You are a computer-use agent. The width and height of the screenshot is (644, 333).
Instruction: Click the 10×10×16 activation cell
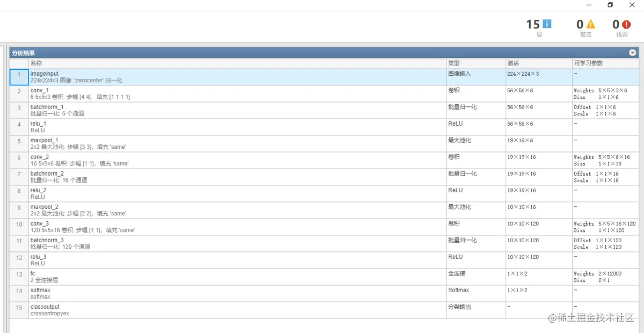pyautogui.click(x=539, y=210)
